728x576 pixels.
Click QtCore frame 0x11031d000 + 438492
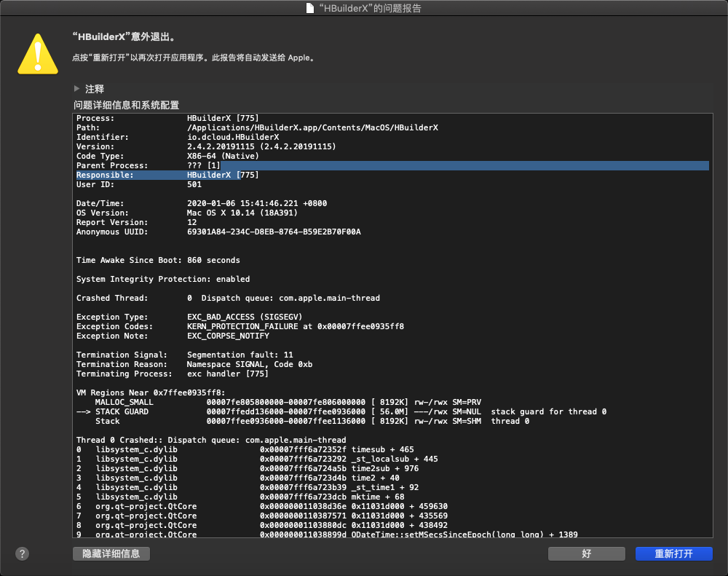click(x=400, y=525)
